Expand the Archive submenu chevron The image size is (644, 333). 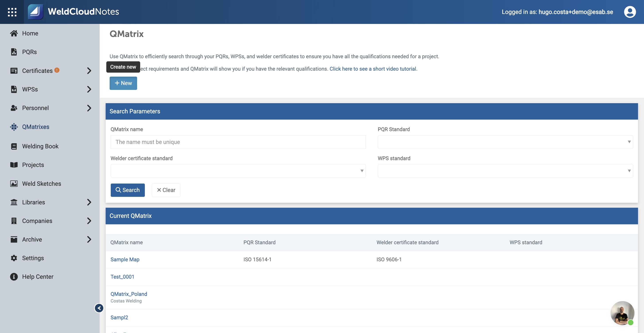point(89,239)
